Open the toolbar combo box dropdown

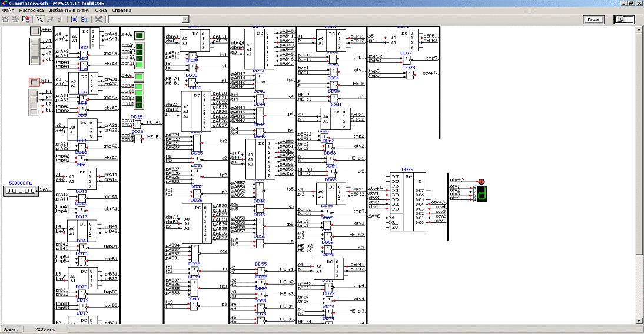(x=184, y=19)
